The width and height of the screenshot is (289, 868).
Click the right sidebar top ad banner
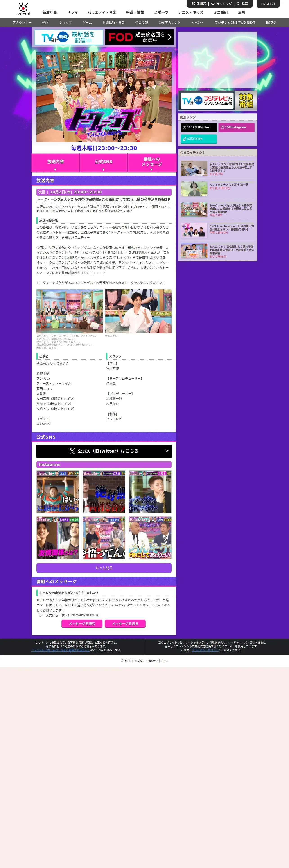click(x=218, y=60)
